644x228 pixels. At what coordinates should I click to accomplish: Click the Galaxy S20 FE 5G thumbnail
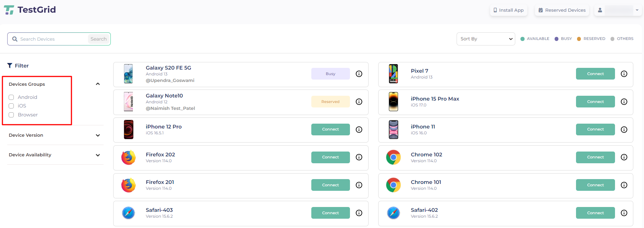(x=128, y=74)
